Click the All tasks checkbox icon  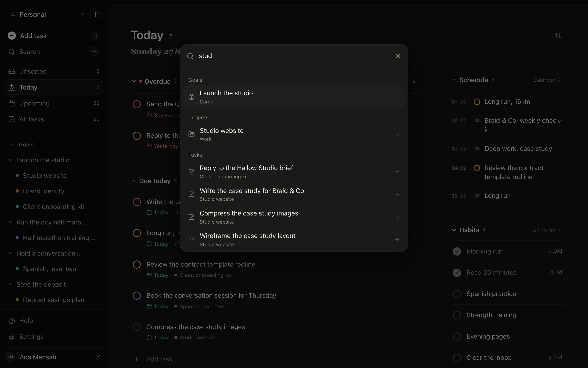click(x=12, y=119)
